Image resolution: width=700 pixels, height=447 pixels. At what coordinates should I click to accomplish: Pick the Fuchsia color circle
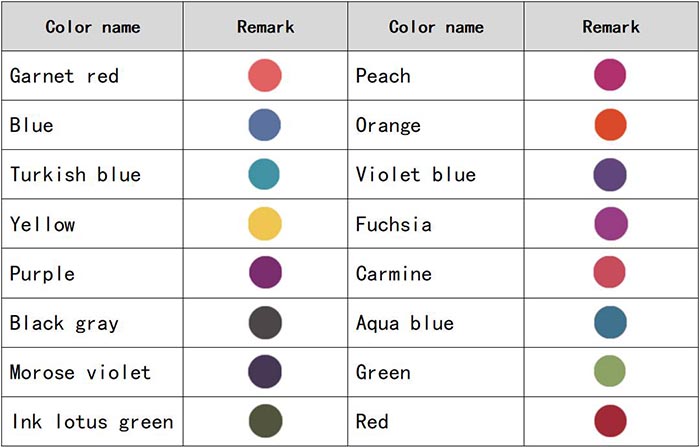click(x=611, y=224)
